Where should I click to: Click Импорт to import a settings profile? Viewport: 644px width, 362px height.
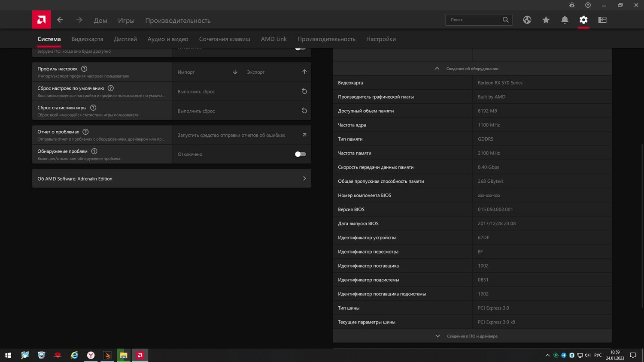(x=207, y=72)
